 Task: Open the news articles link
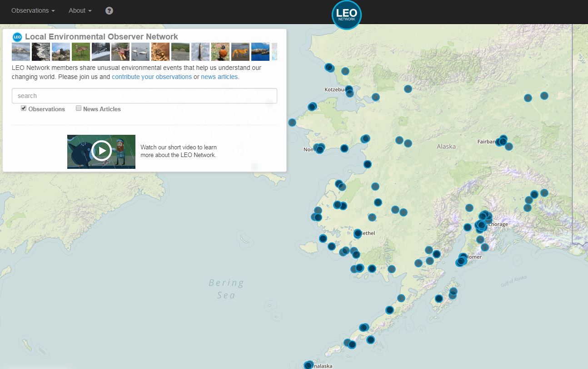[219, 77]
